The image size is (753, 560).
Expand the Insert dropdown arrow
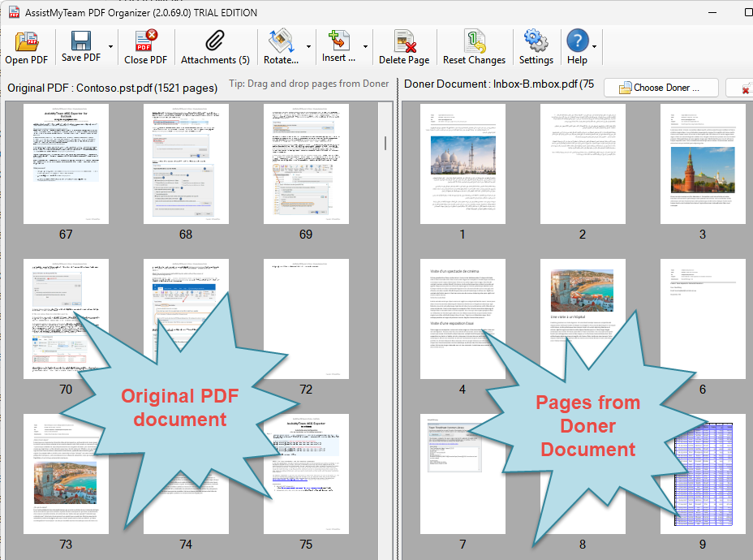(365, 47)
